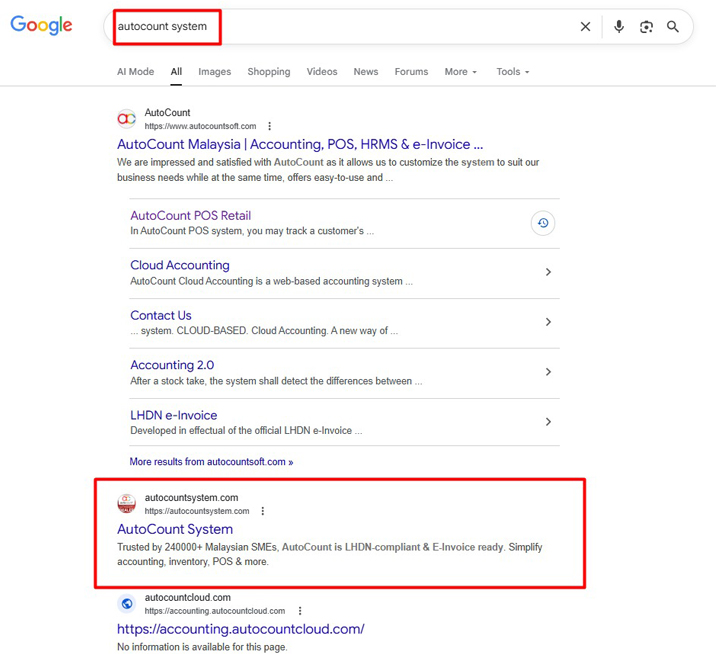The height and width of the screenshot is (654, 718).
Task: Open the accounting.autocountcloud.com result link
Action: (241, 629)
